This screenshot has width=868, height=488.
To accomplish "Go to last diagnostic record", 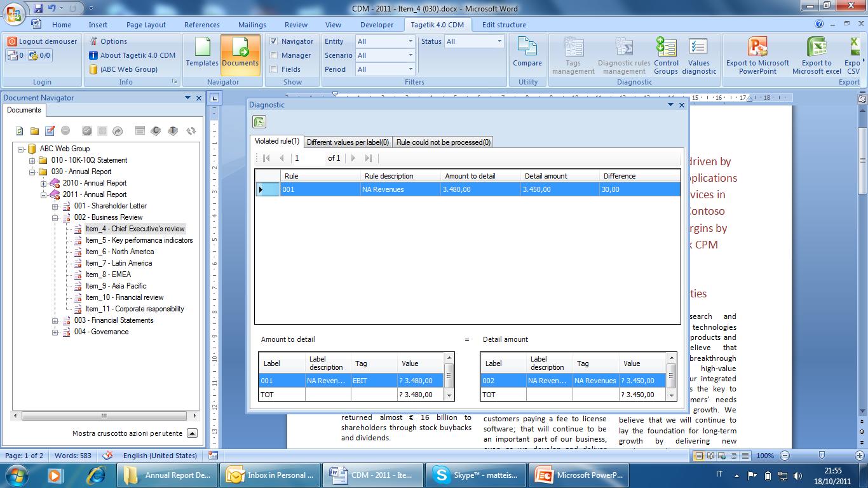I will point(369,158).
